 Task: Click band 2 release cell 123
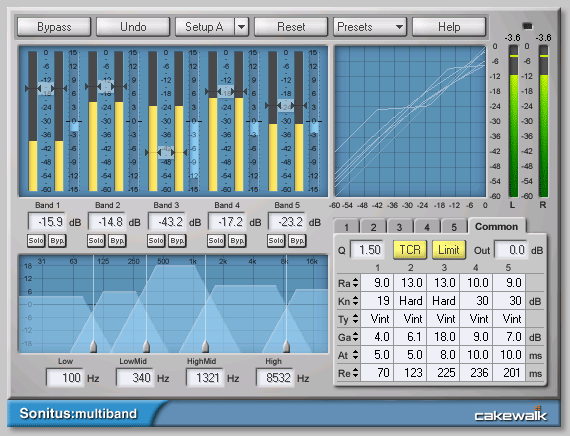click(410, 373)
